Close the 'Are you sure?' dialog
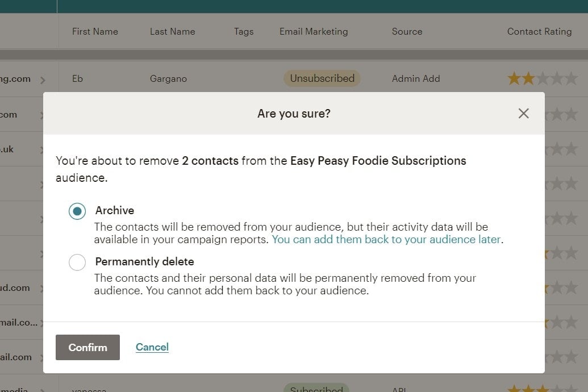The width and height of the screenshot is (588, 392). tap(523, 113)
